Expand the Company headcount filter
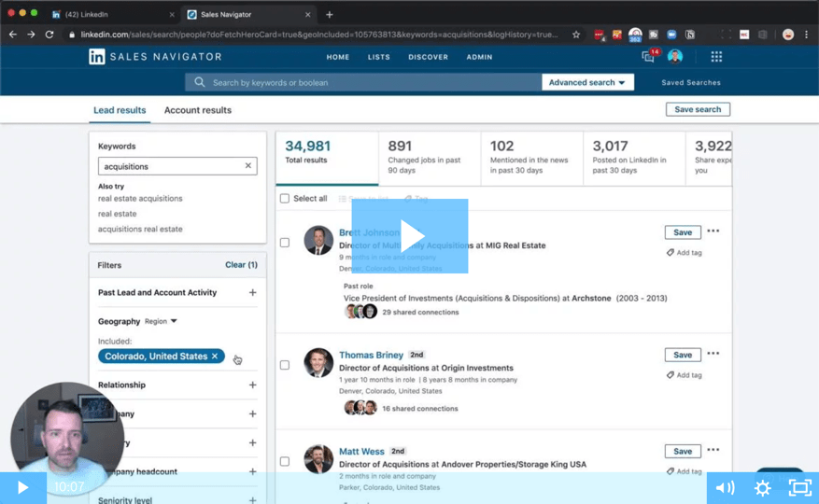Viewport: 819px width, 504px height. point(252,471)
